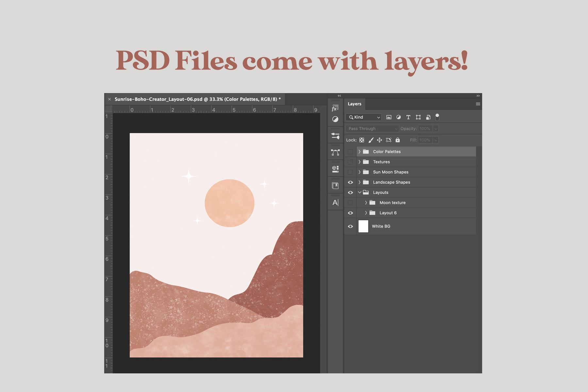Hide the Landscape Shapes group
The width and height of the screenshot is (588, 392).
350,182
